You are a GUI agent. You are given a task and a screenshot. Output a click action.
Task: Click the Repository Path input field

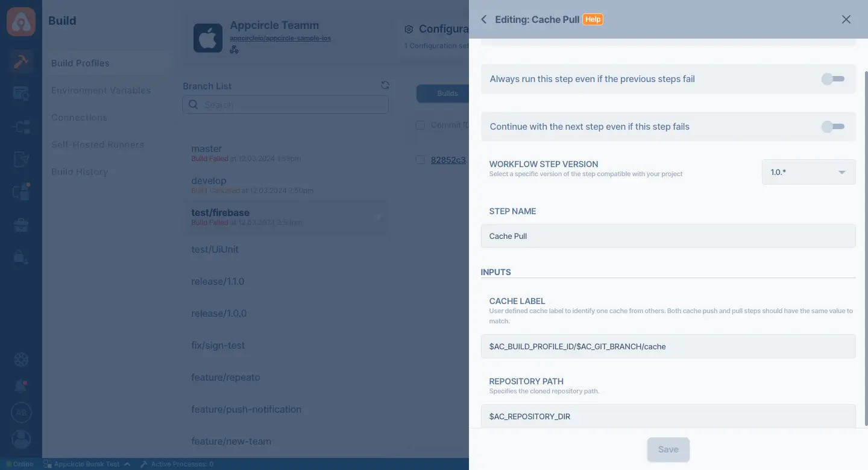[668, 416]
